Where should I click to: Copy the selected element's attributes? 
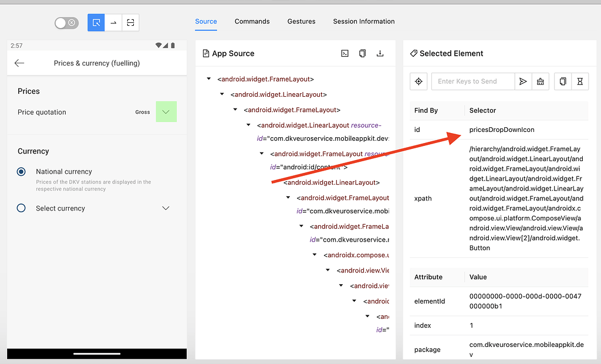564,81
